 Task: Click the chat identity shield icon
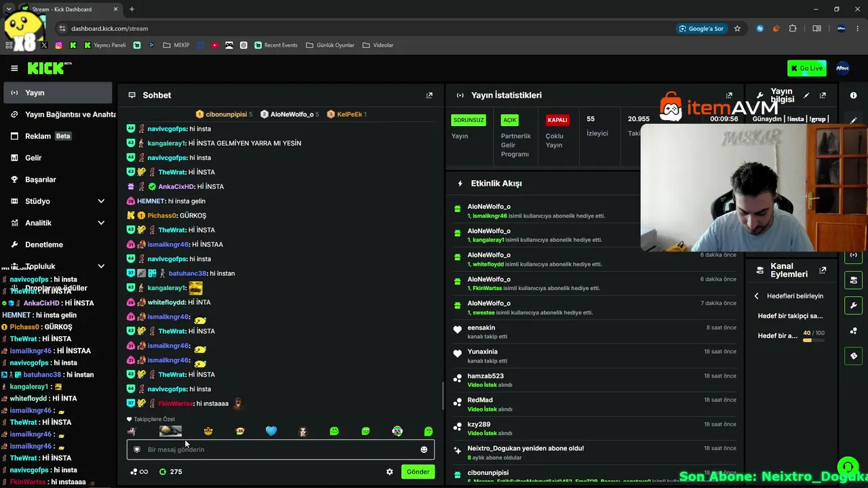coord(137,449)
